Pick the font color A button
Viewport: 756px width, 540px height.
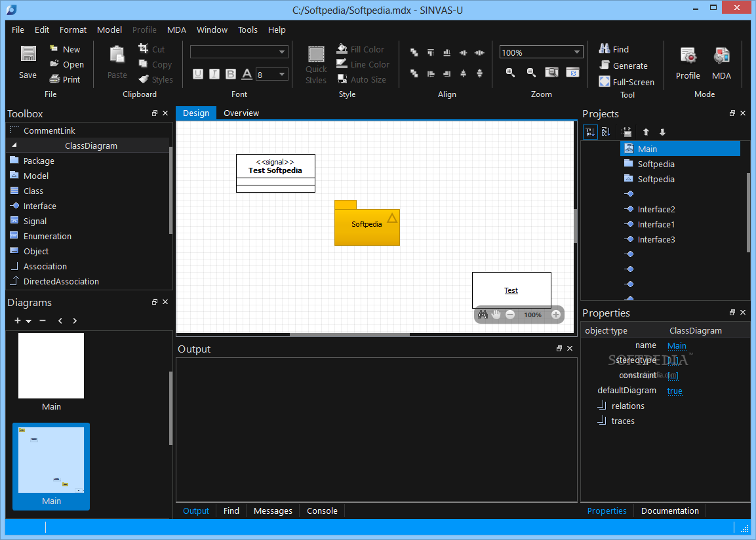(x=247, y=73)
